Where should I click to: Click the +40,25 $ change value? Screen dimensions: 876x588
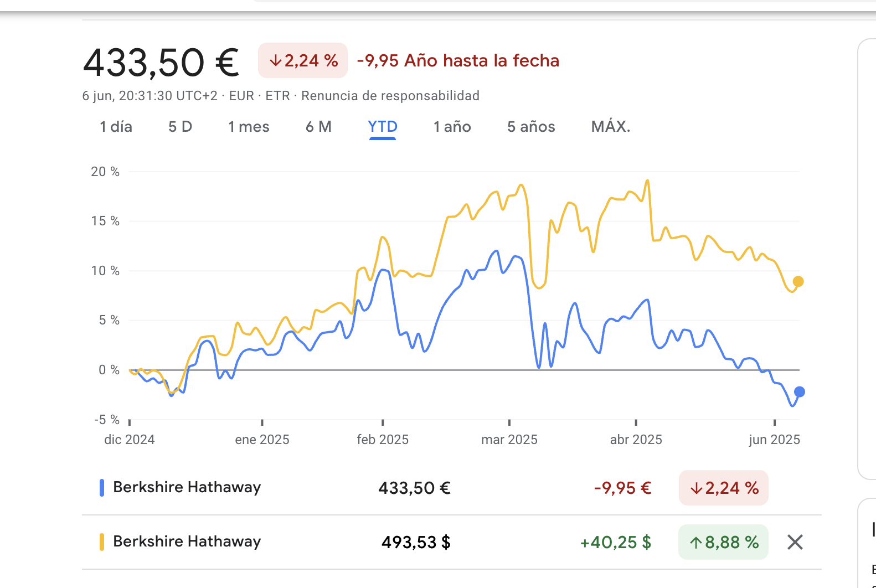click(615, 542)
